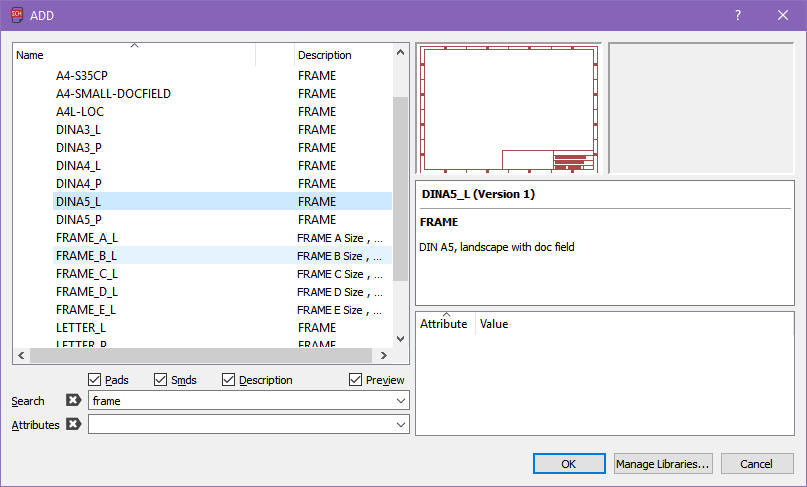This screenshot has width=807, height=487.
Task: Select the FRAME_B_L list entry
Action: [86, 256]
